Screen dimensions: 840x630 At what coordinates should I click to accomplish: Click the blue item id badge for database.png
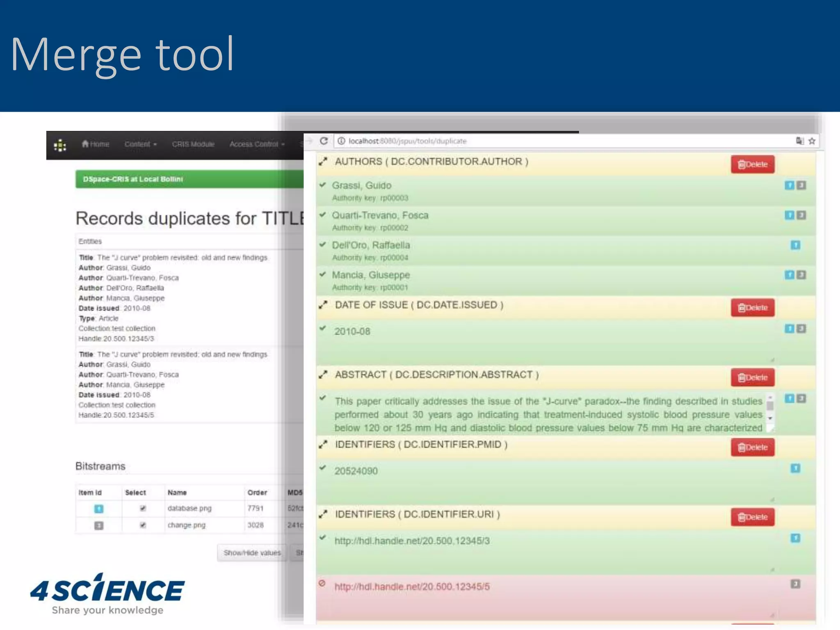99,509
